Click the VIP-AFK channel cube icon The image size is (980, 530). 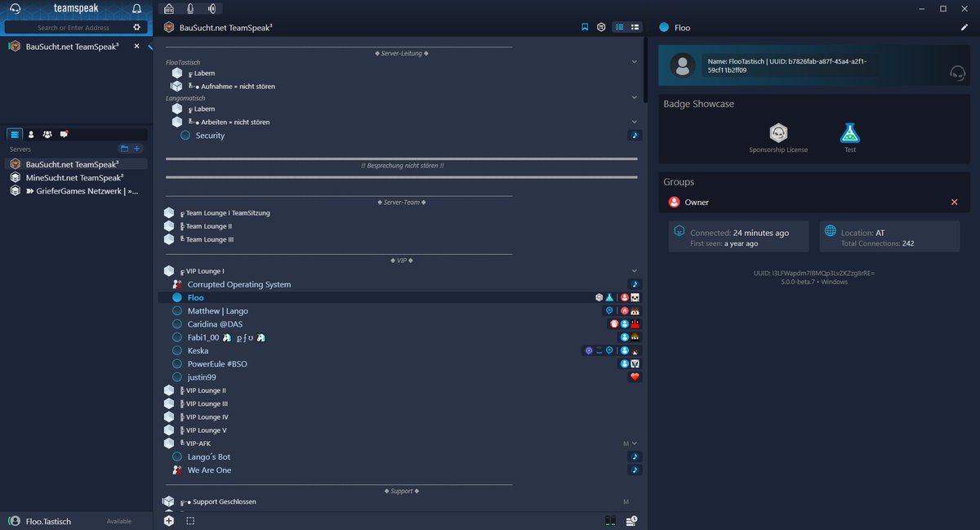point(169,443)
